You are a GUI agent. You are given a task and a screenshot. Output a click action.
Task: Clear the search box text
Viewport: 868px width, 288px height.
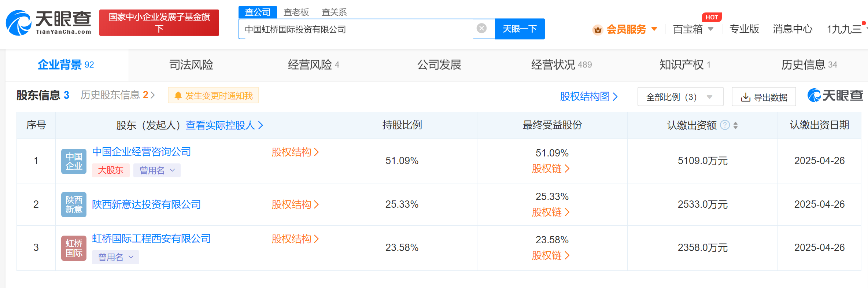click(x=481, y=28)
